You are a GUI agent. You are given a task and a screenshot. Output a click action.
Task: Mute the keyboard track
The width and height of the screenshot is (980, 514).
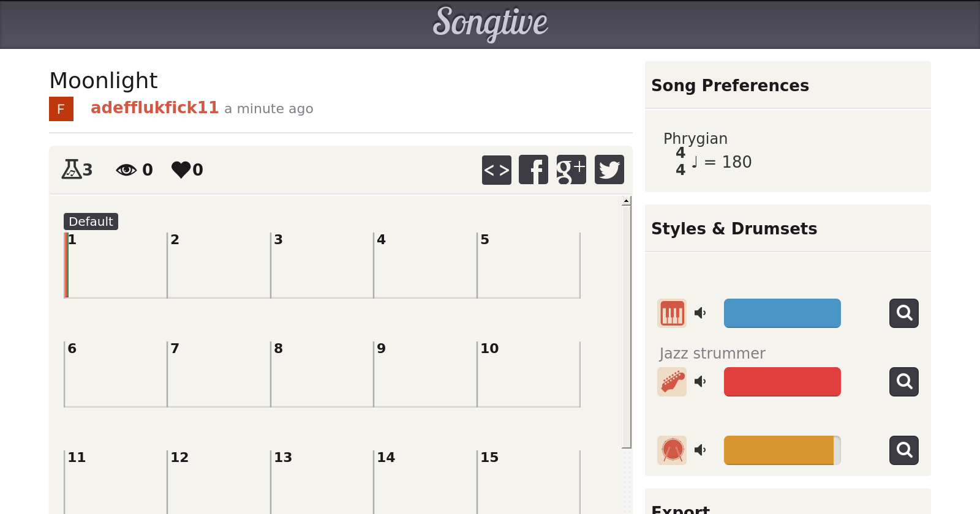point(700,313)
